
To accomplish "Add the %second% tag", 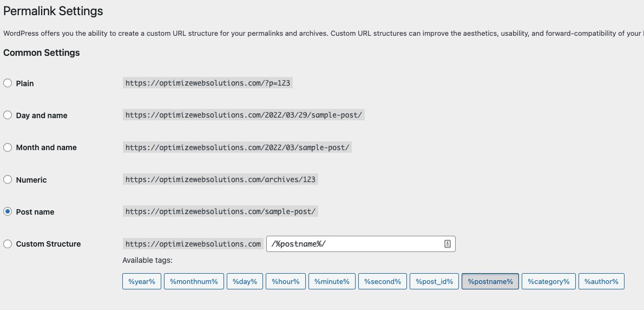I will pos(383,281).
